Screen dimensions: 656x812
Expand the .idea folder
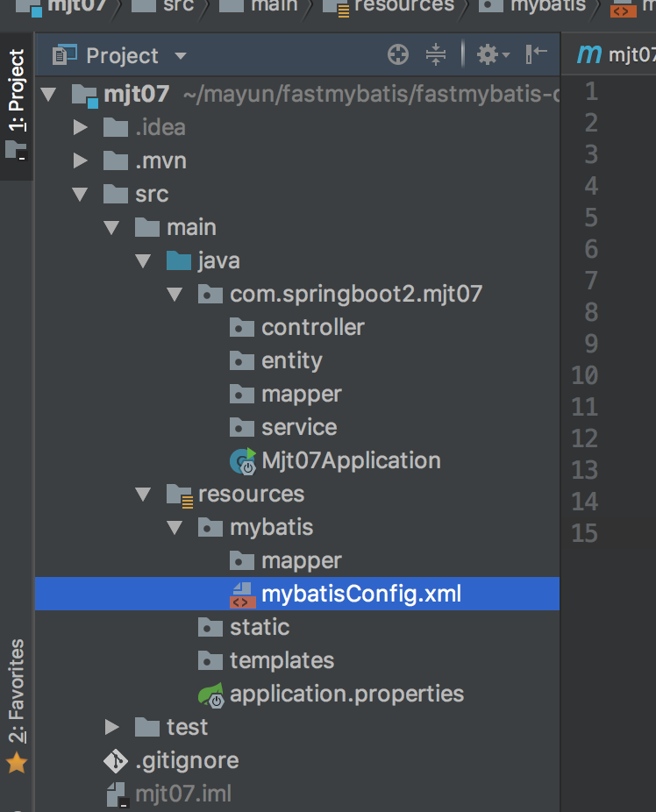82,128
